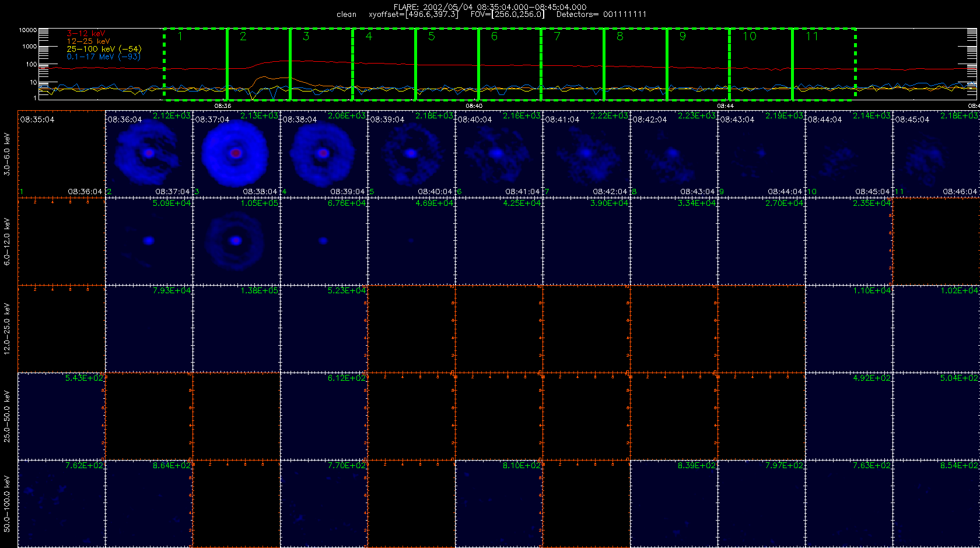Select interval 1 in the light curve
Viewport: 980px width, 548px height.
pos(195,64)
